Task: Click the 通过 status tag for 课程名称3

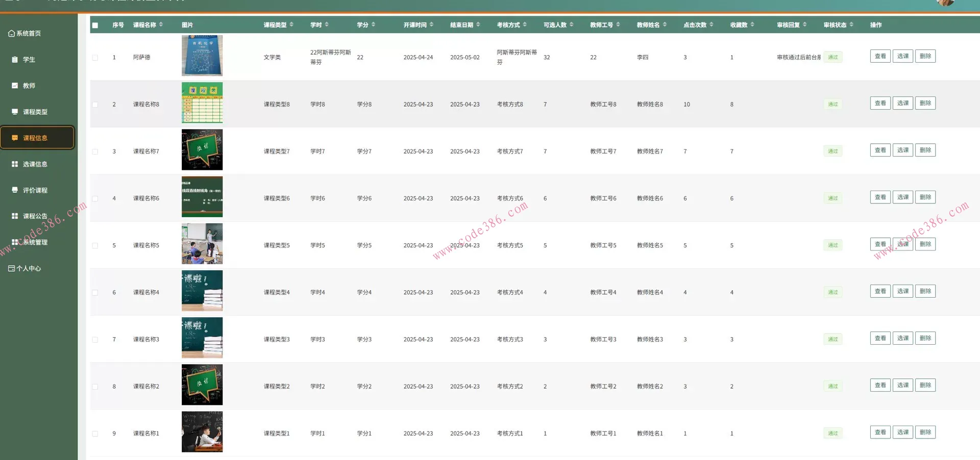Action: (x=833, y=339)
